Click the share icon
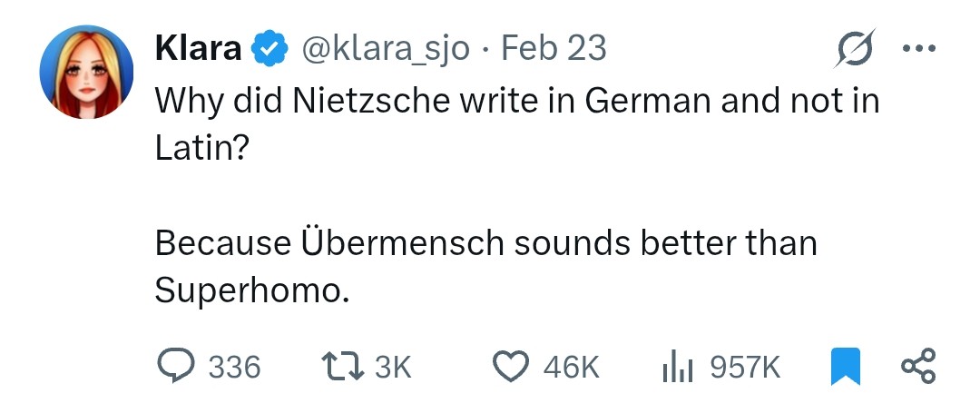The width and height of the screenshot is (980, 413). (x=917, y=366)
